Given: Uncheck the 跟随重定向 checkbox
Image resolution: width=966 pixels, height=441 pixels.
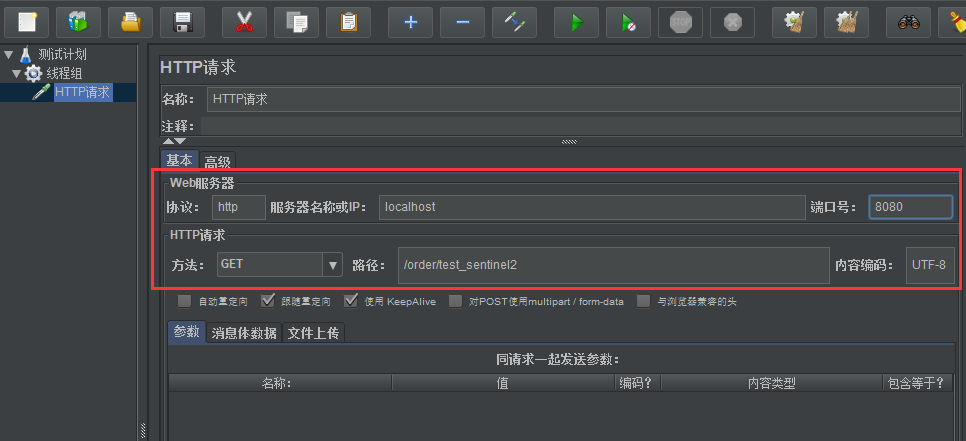Looking at the screenshot, I should coord(267,300).
